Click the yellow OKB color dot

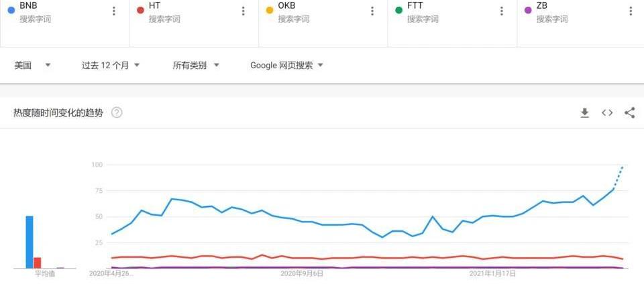(270, 10)
